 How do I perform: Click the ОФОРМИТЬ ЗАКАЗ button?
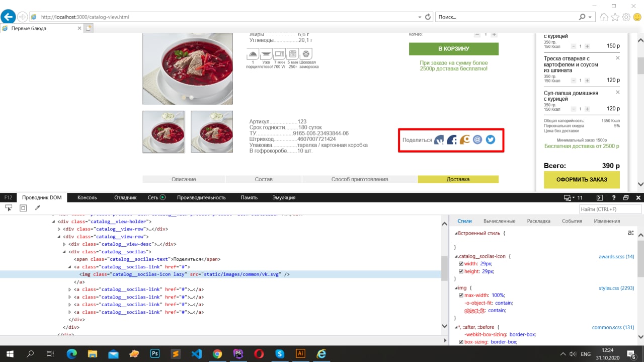click(x=582, y=180)
